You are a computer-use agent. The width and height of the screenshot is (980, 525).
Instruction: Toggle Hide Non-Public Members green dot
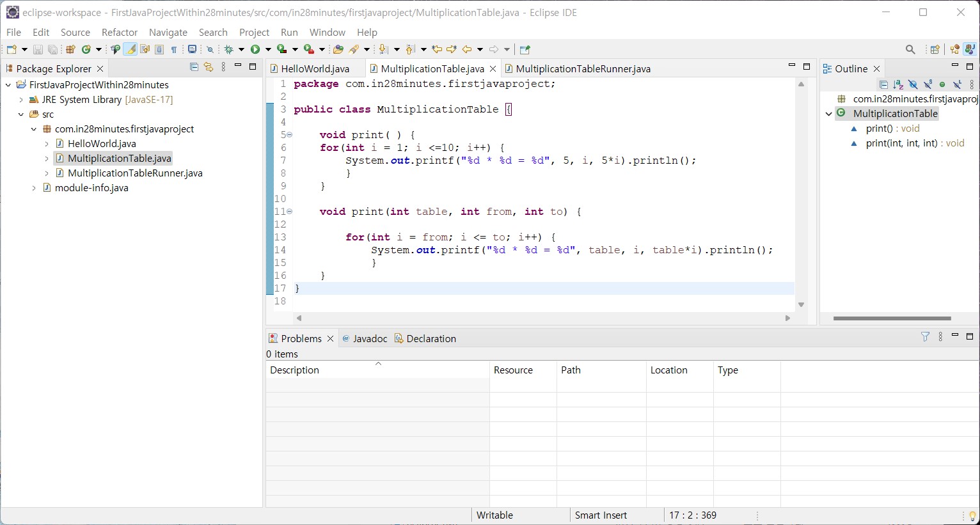(942, 84)
